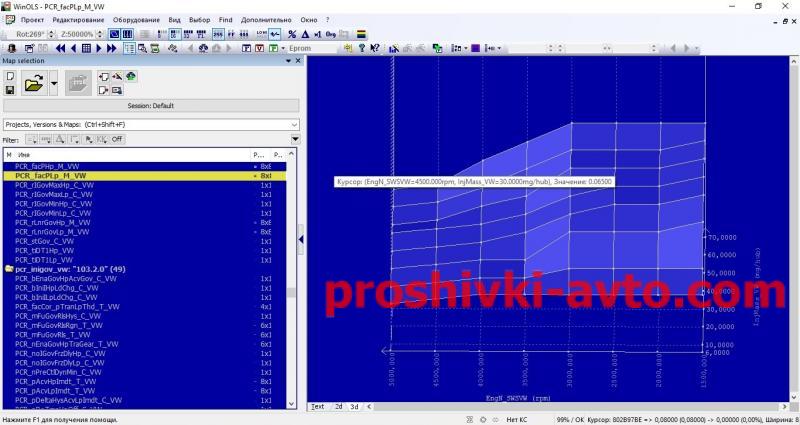Open the Оборудование menu
Screen dimensions: 800x425
[136, 20]
